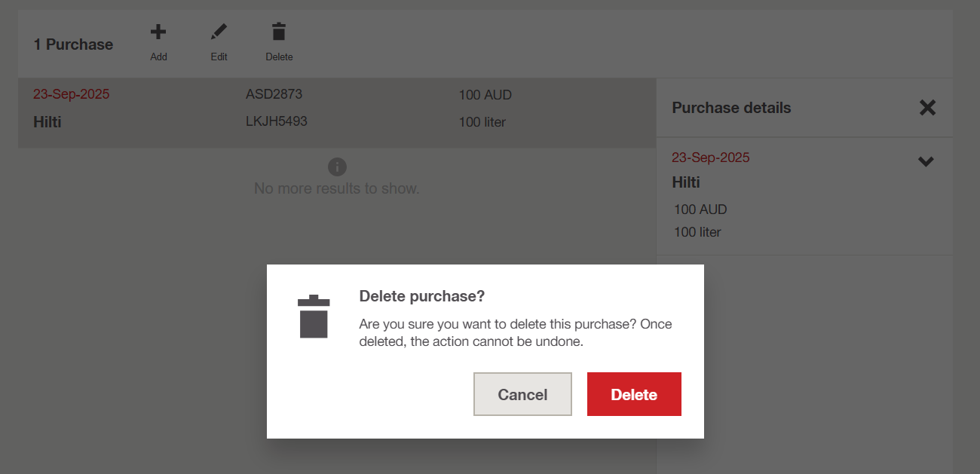980x474 pixels.
Task: Confirm with the red Delete button
Action: (634, 394)
